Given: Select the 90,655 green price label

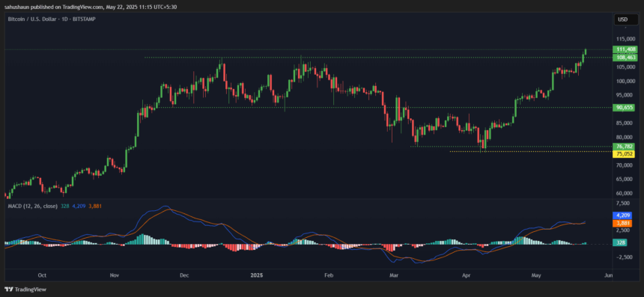Looking at the screenshot, I should pyautogui.click(x=624, y=108).
